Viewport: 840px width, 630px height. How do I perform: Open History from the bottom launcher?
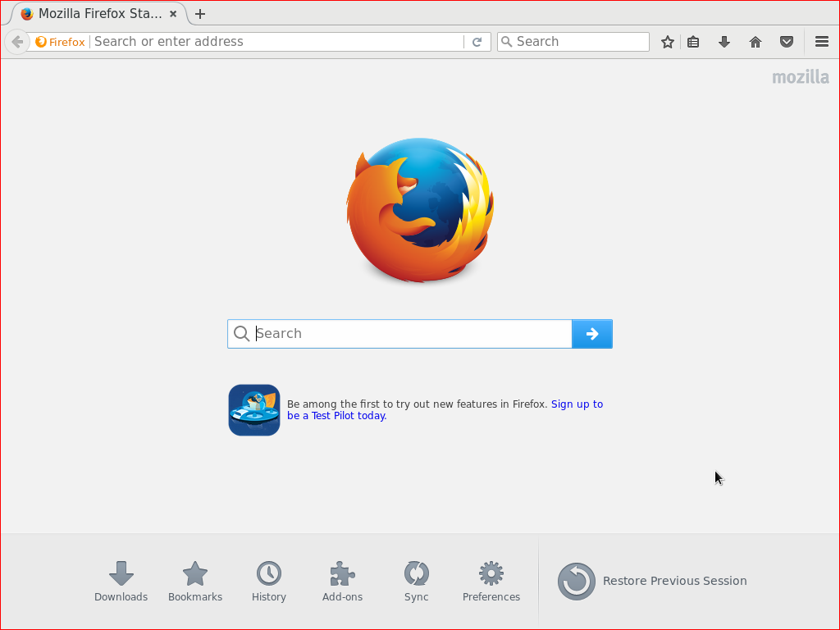click(269, 582)
